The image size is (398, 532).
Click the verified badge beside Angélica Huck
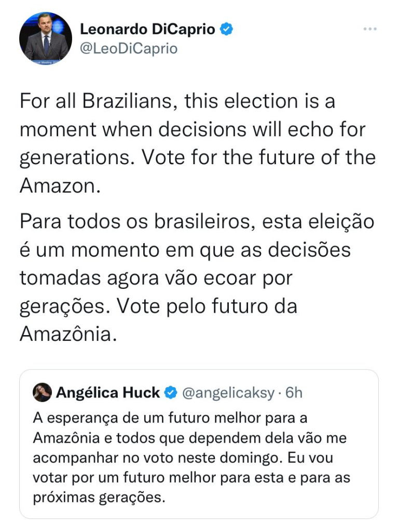171,393
